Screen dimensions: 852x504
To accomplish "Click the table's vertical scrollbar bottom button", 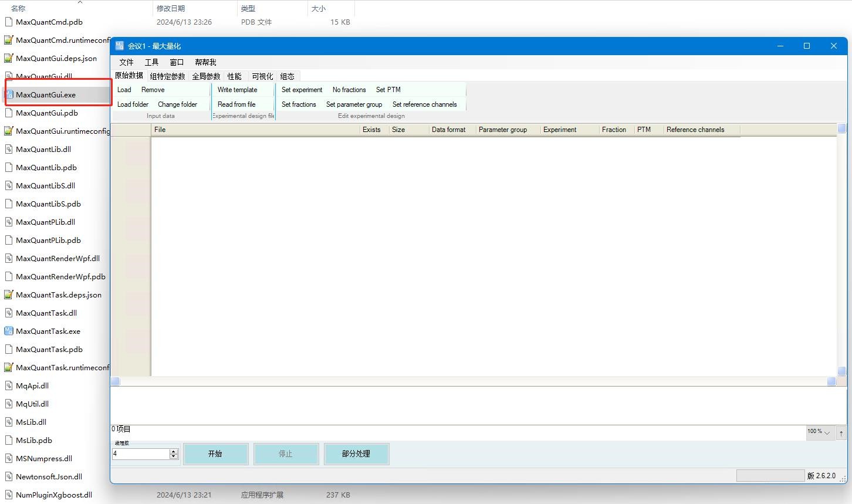I will coord(841,371).
